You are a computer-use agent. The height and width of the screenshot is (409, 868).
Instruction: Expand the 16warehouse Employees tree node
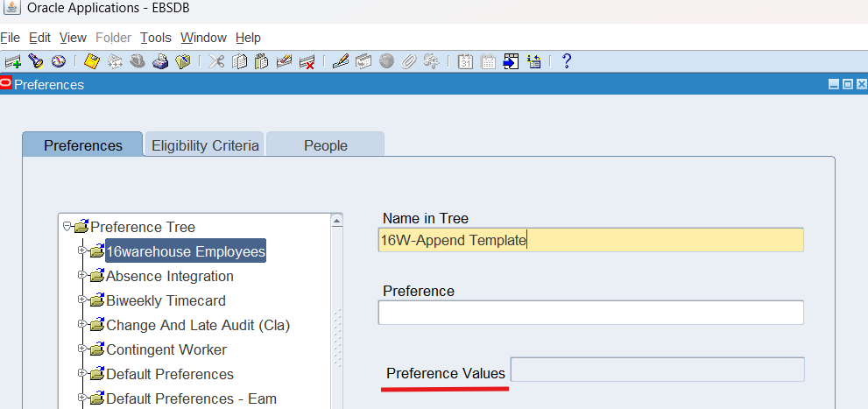81,251
